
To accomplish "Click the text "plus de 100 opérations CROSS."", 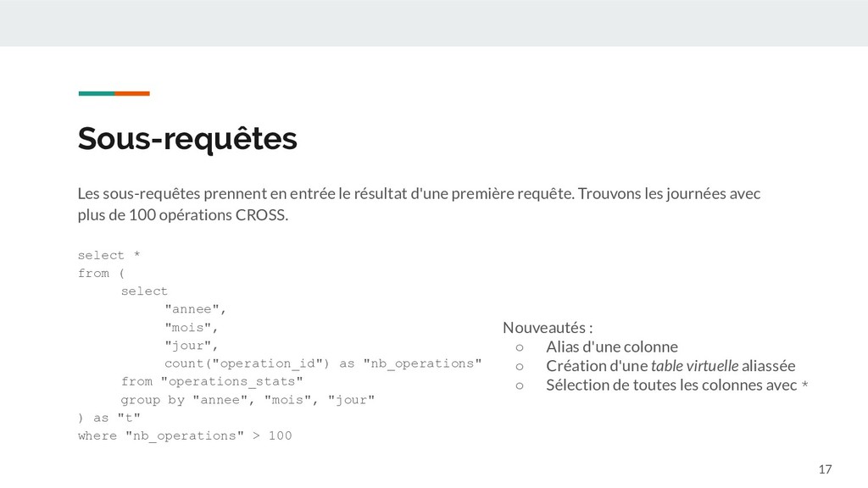I will point(183,214).
